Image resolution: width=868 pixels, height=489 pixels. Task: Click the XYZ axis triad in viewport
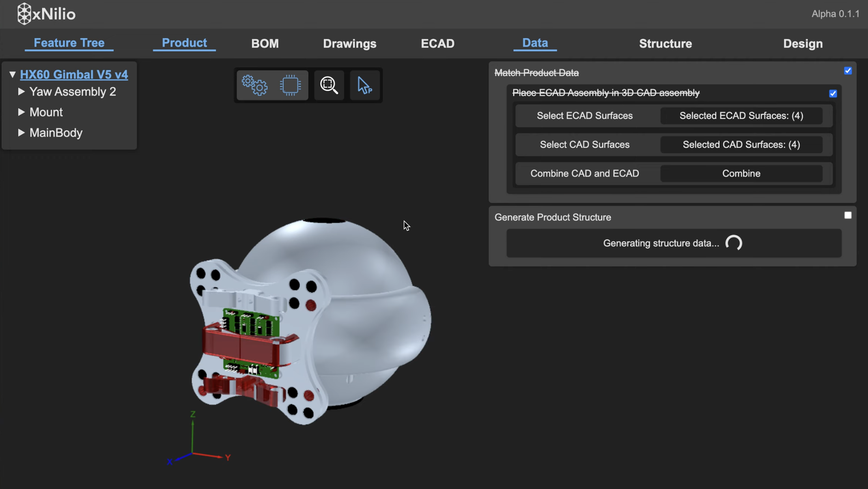tap(193, 451)
